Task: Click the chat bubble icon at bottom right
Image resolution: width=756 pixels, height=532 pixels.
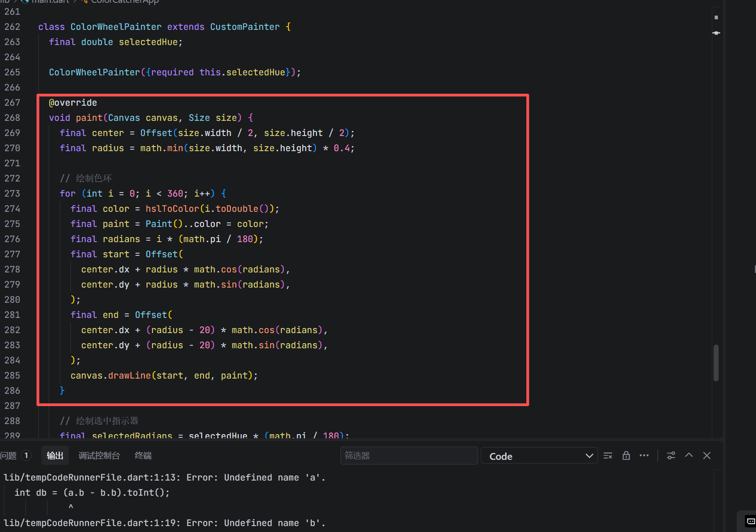Action: 751,521
